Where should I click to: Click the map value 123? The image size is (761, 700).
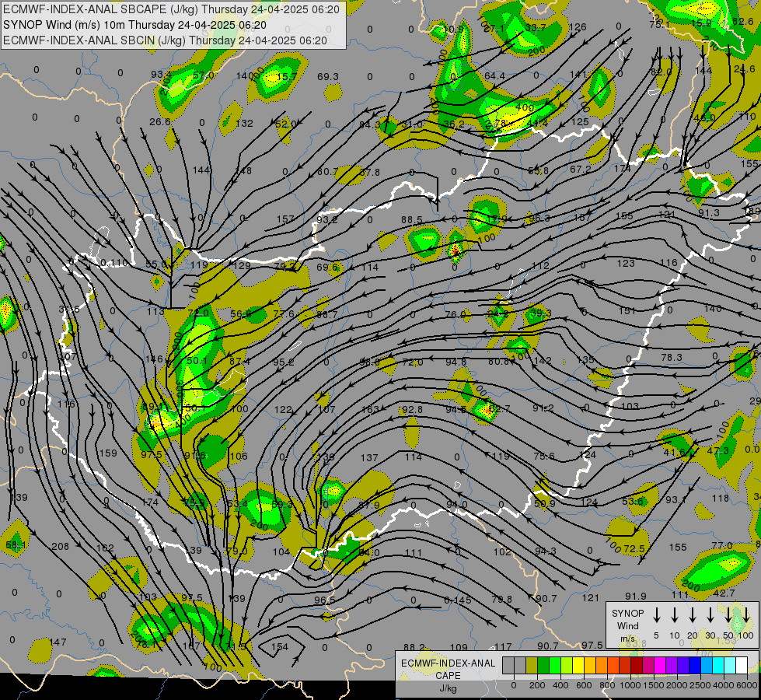(626, 264)
